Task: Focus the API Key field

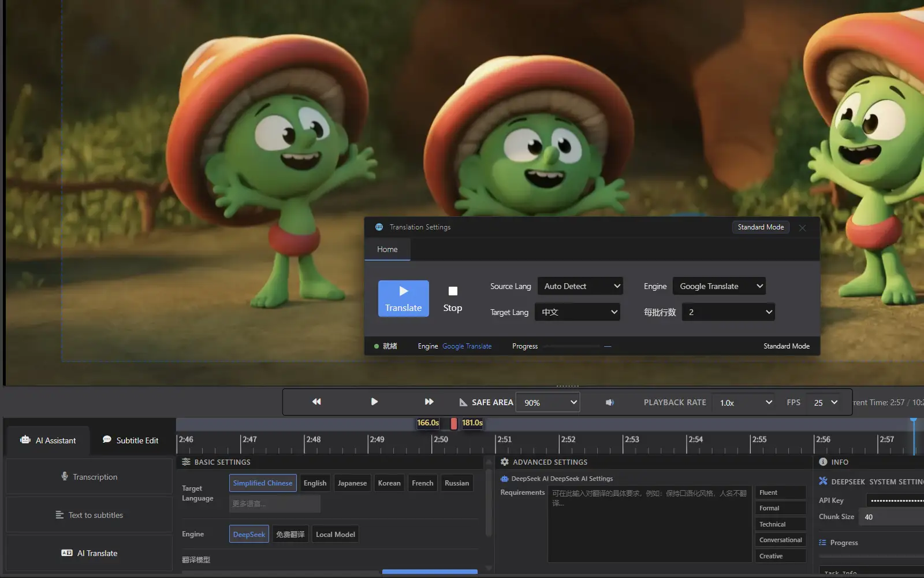Action: (x=895, y=501)
